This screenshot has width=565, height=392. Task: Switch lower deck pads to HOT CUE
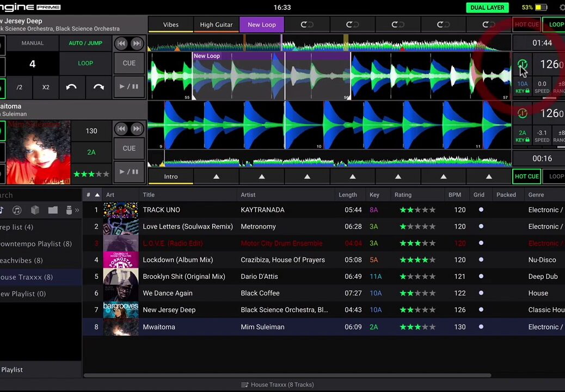[526, 176]
